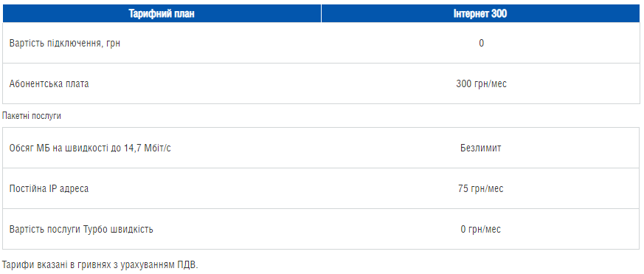Select the Постійна IP адреса label
This screenshot has width=644, height=274.
point(49,188)
